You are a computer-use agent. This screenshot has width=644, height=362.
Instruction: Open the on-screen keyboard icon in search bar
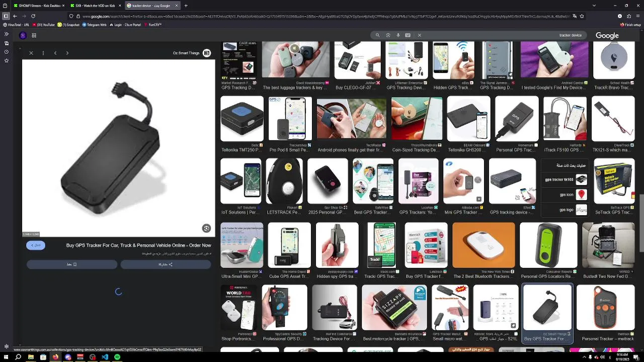click(408, 35)
